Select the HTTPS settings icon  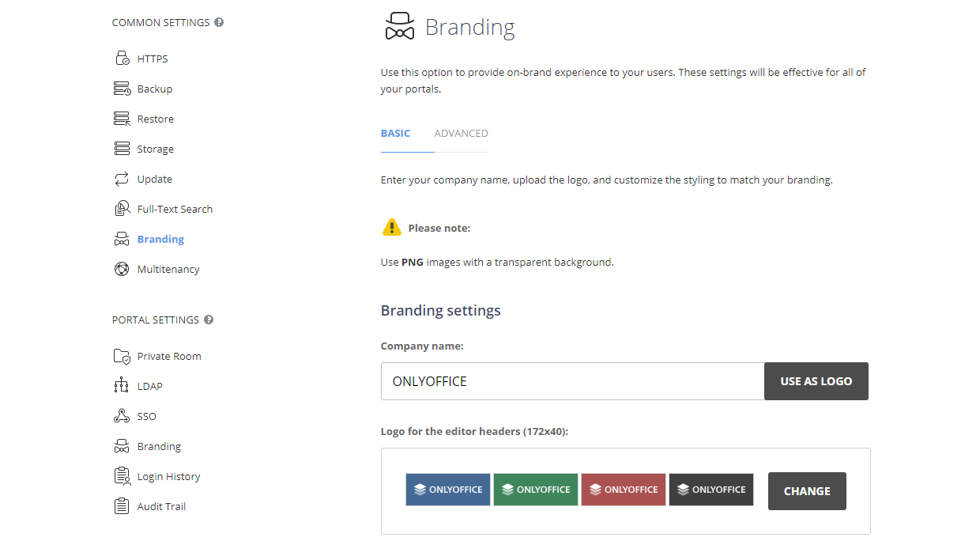(x=122, y=58)
